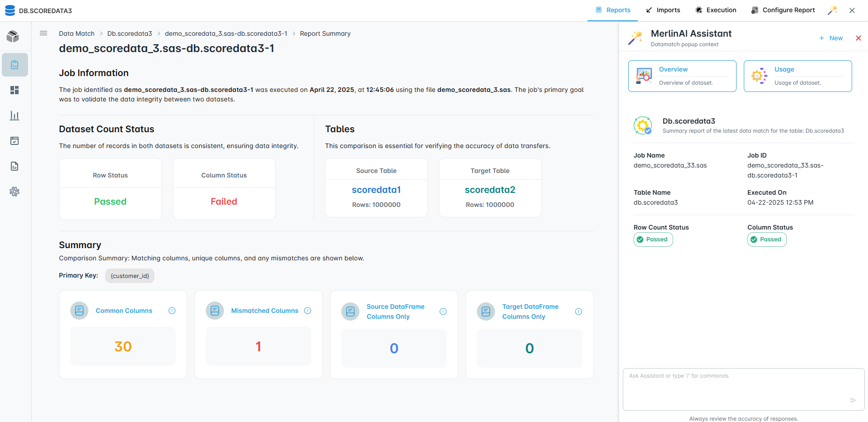The height and width of the screenshot is (422, 868).
Task: Click the info icon on Common Columns card
Action: (x=172, y=311)
